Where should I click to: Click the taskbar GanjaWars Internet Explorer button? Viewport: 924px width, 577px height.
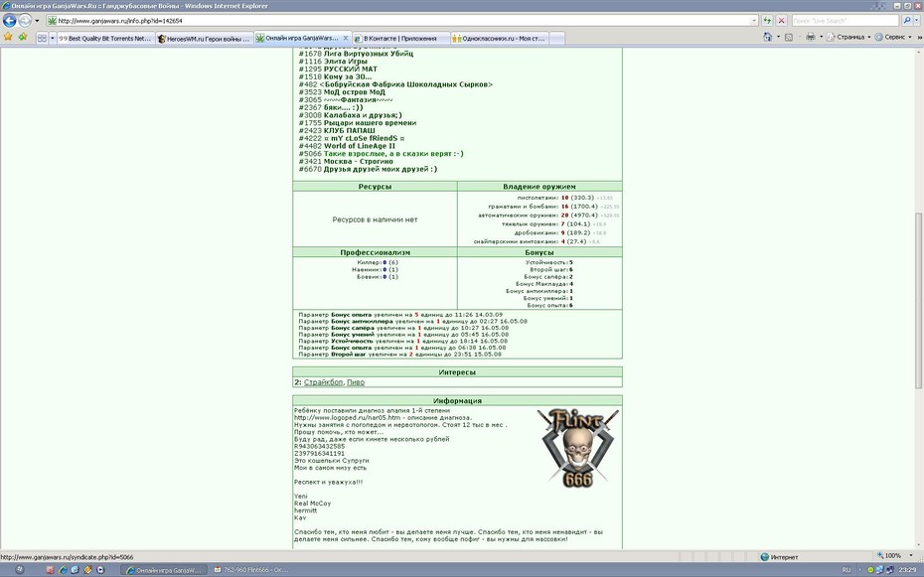(164, 570)
